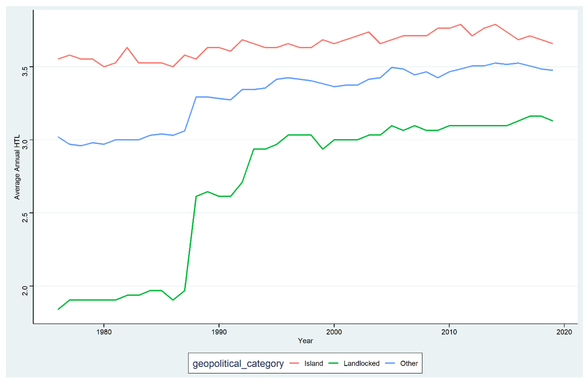Viewport: 588px width, 382px height.
Task: Select the Other legend label
Action: point(409,363)
